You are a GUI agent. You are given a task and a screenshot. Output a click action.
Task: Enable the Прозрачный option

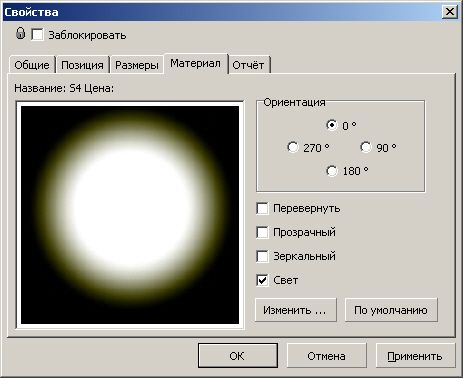(x=262, y=232)
